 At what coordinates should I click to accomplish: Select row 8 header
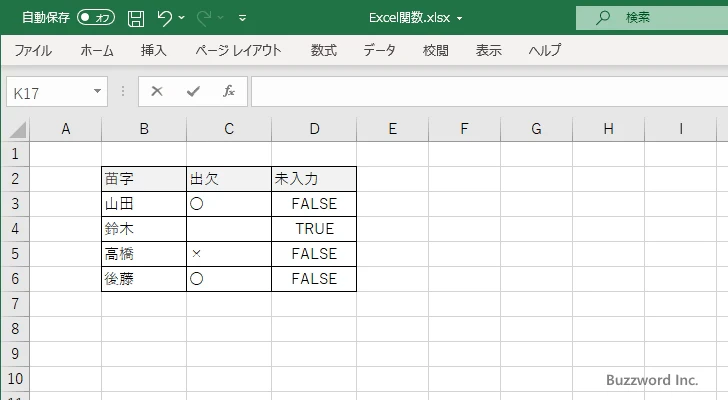tap(15, 329)
